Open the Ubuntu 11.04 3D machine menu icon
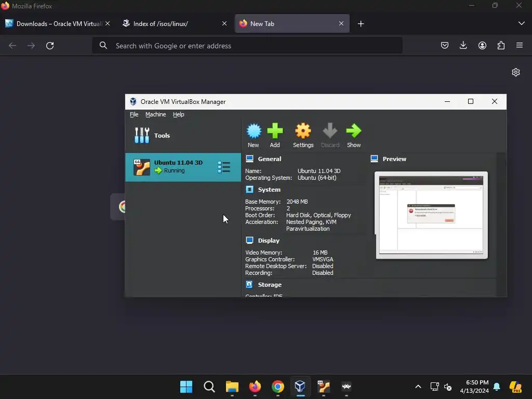The image size is (532, 399). [224, 167]
